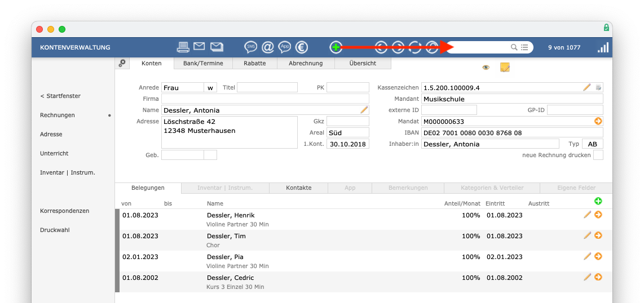Screen dimensions: 644x303
Task: Open Adresse in the sidebar
Action: click(x=51, y=134)
